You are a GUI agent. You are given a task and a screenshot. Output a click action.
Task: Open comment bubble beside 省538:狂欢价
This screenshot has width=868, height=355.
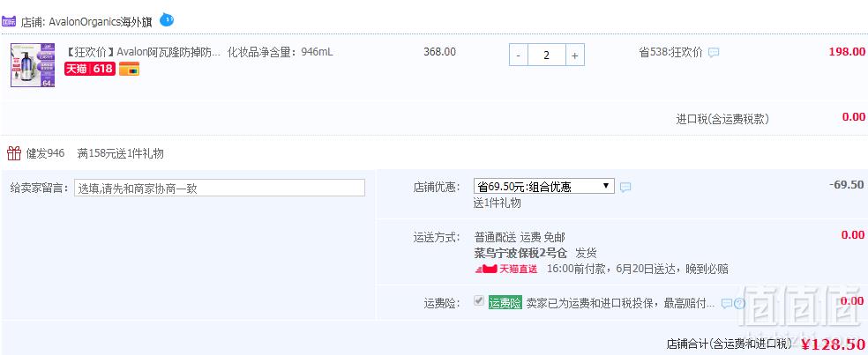[x=715, y=53]
